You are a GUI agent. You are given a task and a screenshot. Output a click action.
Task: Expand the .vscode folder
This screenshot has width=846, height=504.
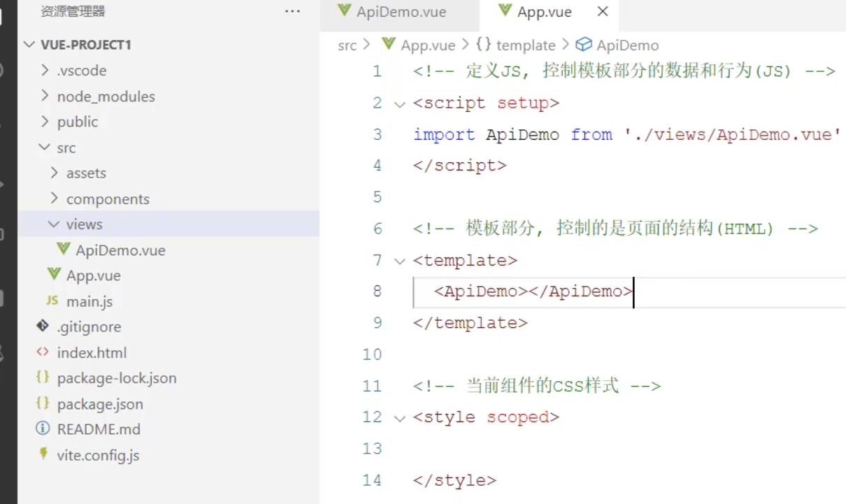[45, 71]
